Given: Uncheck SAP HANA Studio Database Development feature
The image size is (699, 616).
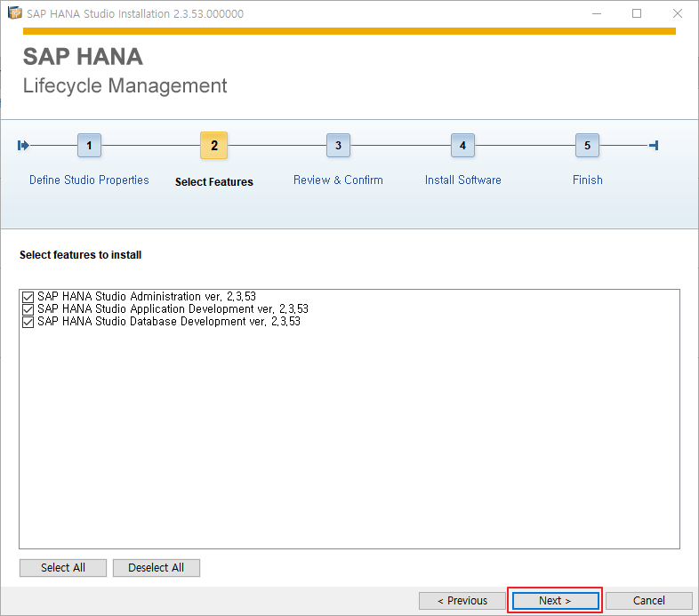Looking at the screenshot, I should click(28, 322).
